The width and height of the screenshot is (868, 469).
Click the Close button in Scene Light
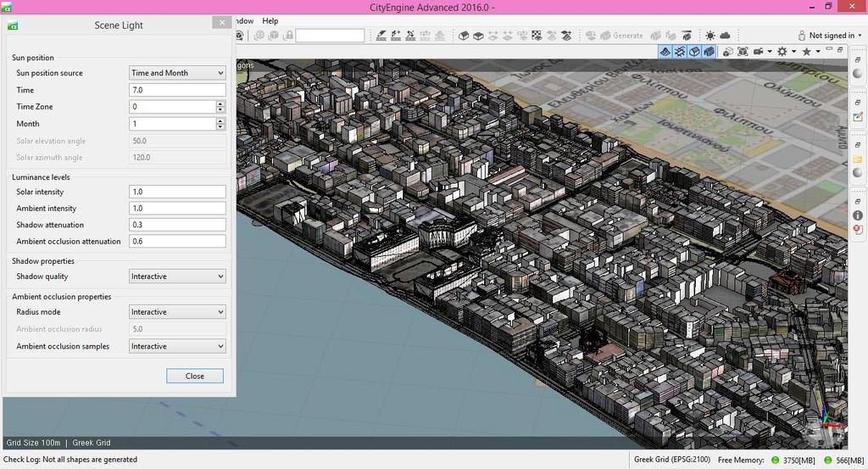(195, 376)
